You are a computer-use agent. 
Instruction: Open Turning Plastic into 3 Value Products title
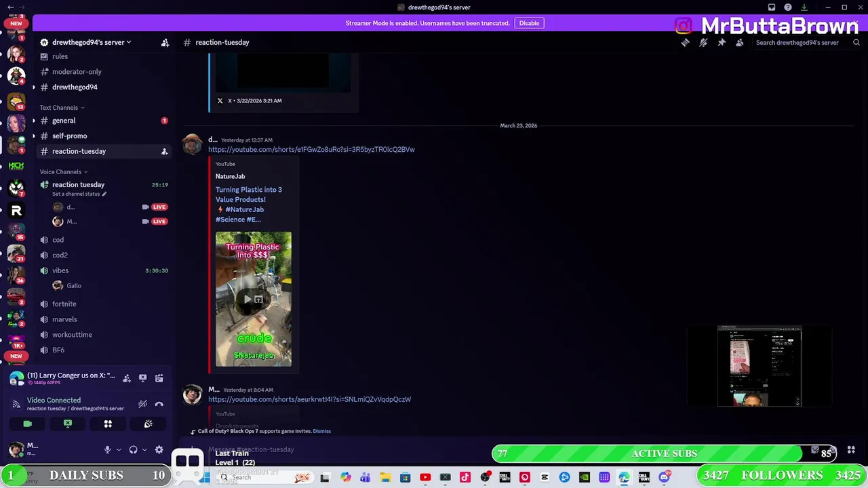(x=248, y=205)
